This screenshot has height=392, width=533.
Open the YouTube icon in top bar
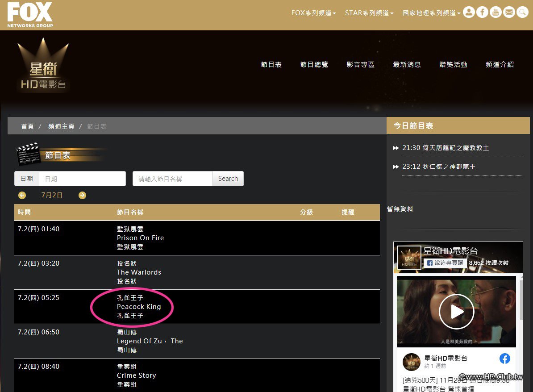point(496,12)
